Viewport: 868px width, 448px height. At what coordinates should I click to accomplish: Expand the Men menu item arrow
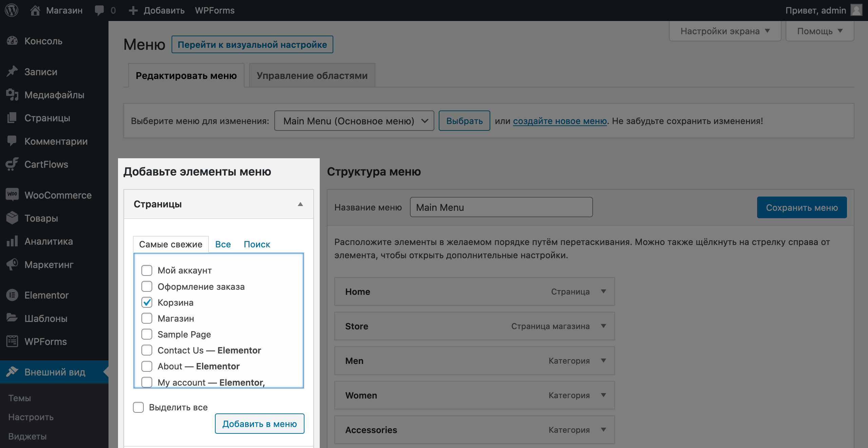[604, 361]
